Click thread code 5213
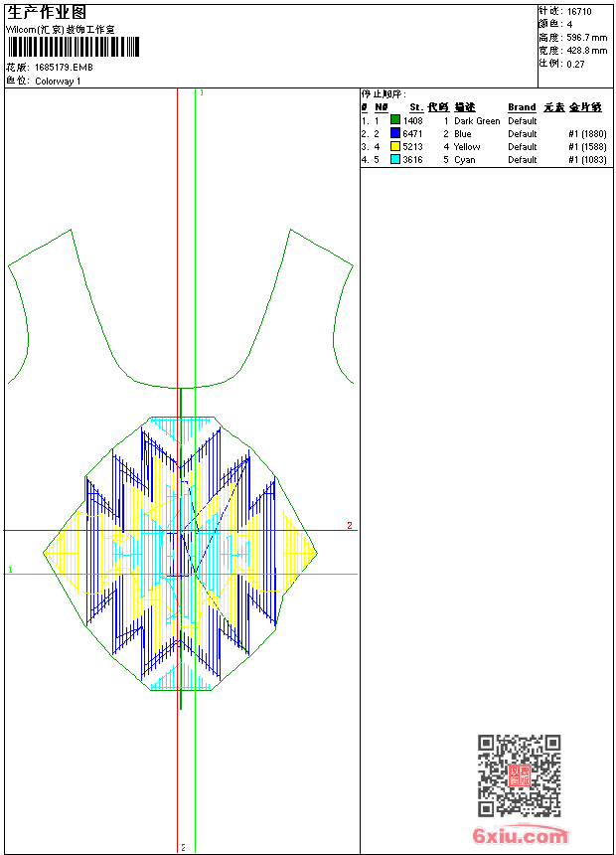 412,147
